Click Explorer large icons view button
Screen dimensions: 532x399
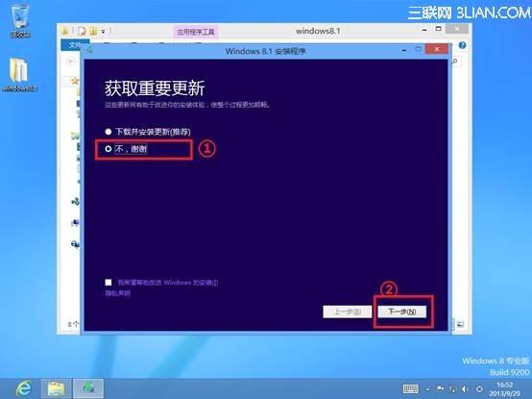460,324
